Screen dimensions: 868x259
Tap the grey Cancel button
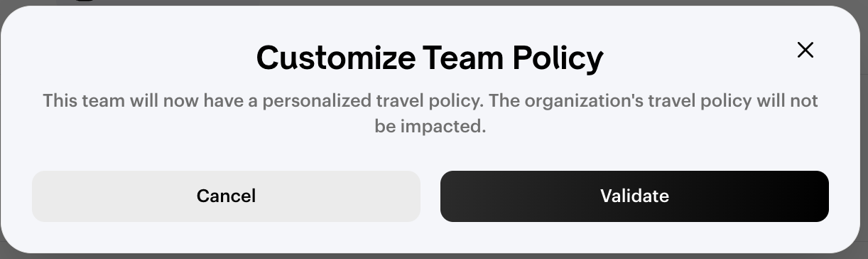click(226, 196)
